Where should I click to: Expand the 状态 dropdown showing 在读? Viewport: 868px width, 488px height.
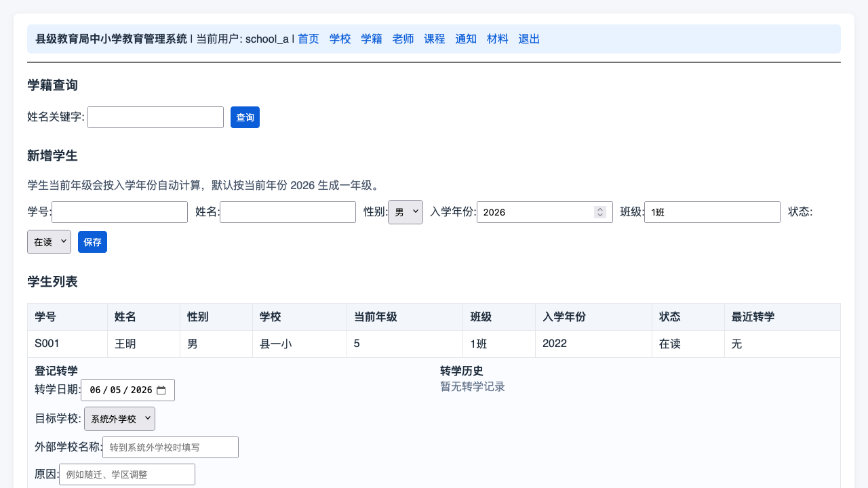coord(49,242)
